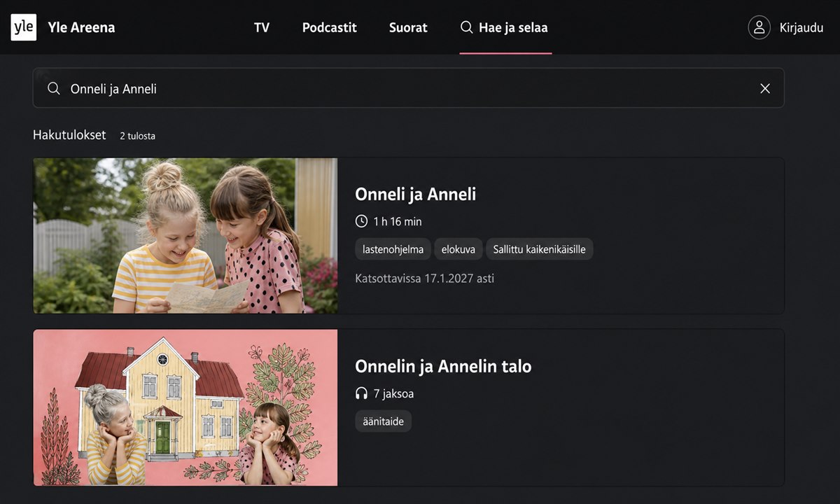Click the magnifier icon in the top navigation
Image resolution: width=840 pixels, height=504 pixels.
tap(466, 27)
